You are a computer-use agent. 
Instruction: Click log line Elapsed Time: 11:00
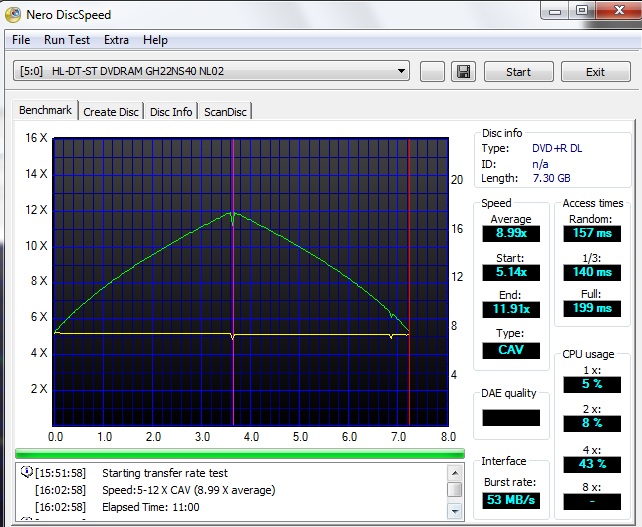coord(151,507)
